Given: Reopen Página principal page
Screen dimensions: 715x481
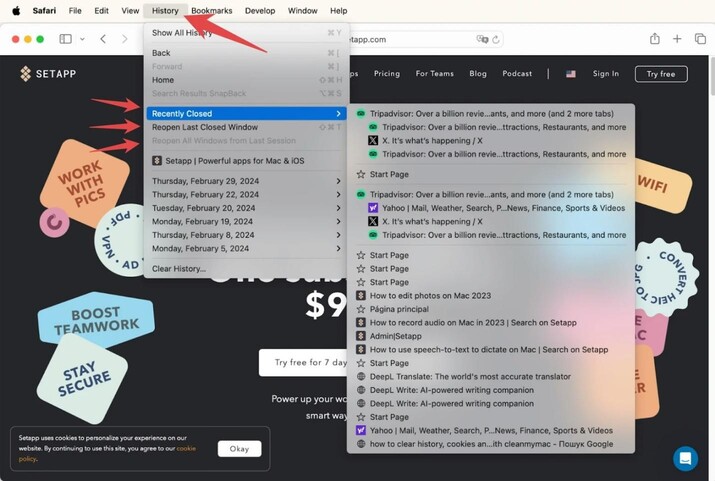Looking at the screenshot, I should pyautogui.click(x=491, y=309).
